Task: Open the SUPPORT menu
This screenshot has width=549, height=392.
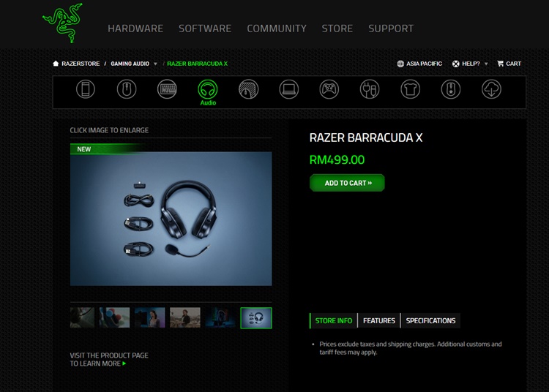Action: tap(391, 29)
